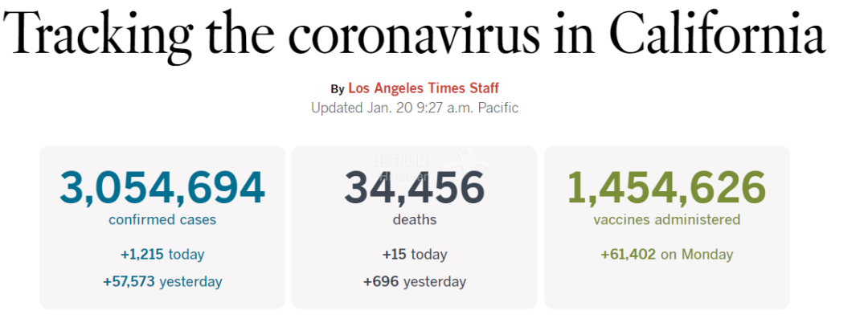Click the Updated Jan. 20 timestamp text

pos(415,108)
